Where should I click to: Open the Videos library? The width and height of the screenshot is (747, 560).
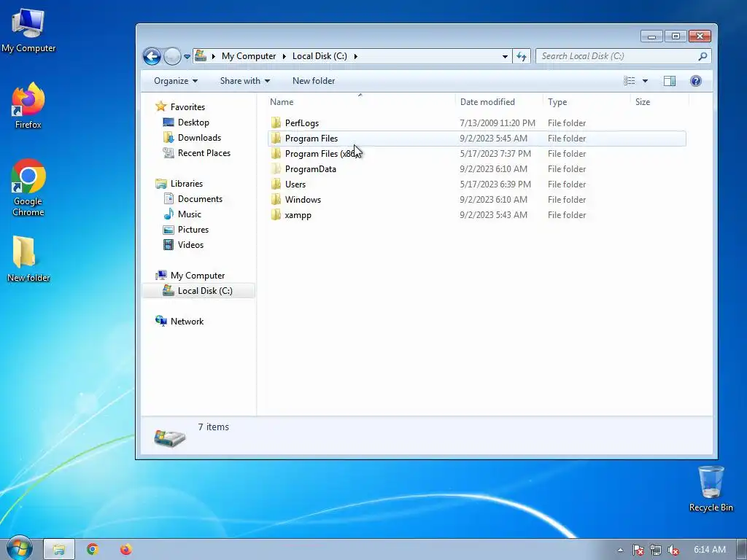click(x=190, y=245)
